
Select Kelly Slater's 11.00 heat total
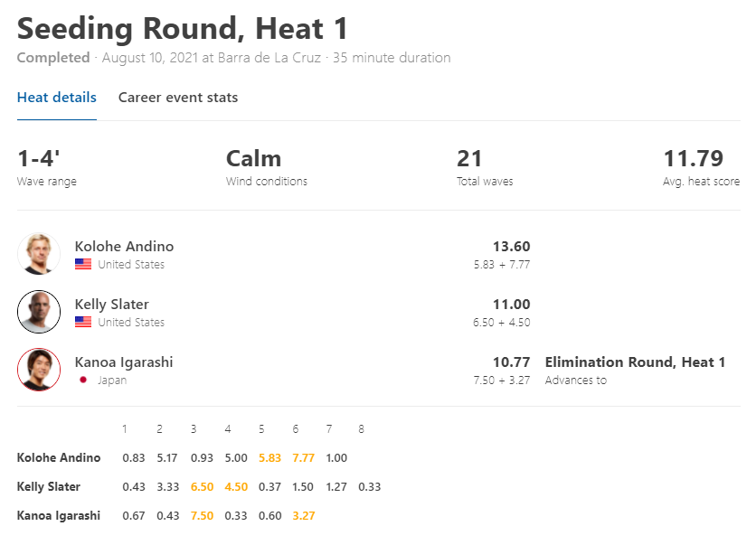(x=512, y=304)
